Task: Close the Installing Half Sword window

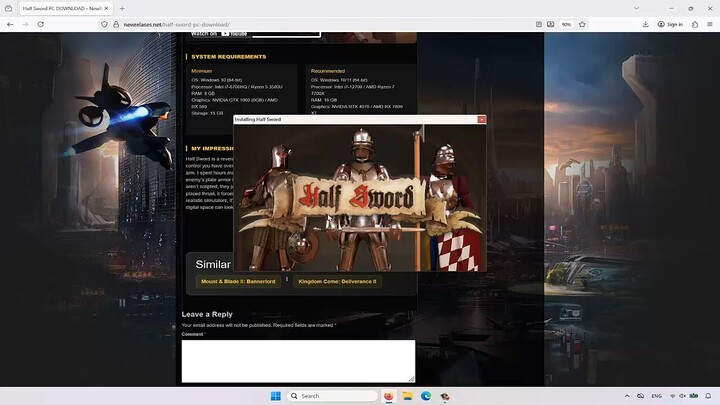Action: 481,119
